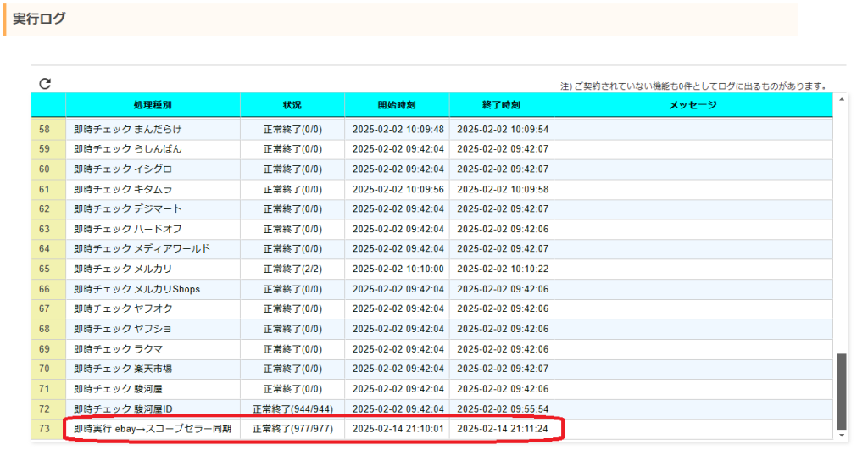Viewport: 868px width, 450px height.
Task: Select row 即時チェック メディアワールド
Action: (x=431, y=248)
